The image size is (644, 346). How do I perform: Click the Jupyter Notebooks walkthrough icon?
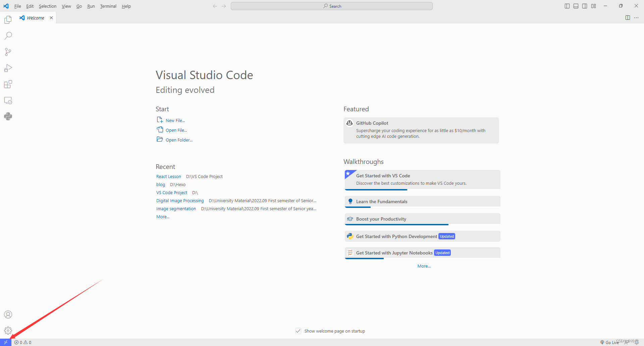point(350,253)
